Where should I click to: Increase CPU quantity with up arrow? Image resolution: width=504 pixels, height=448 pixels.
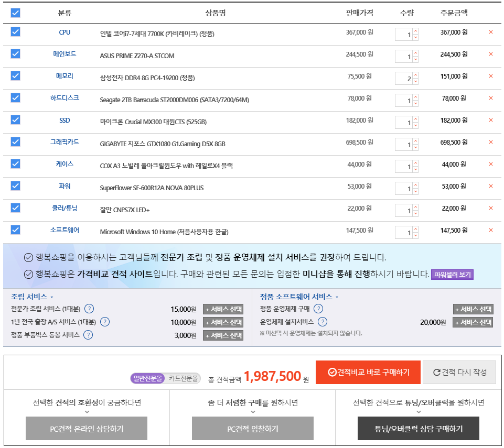(x=415, y=31)
